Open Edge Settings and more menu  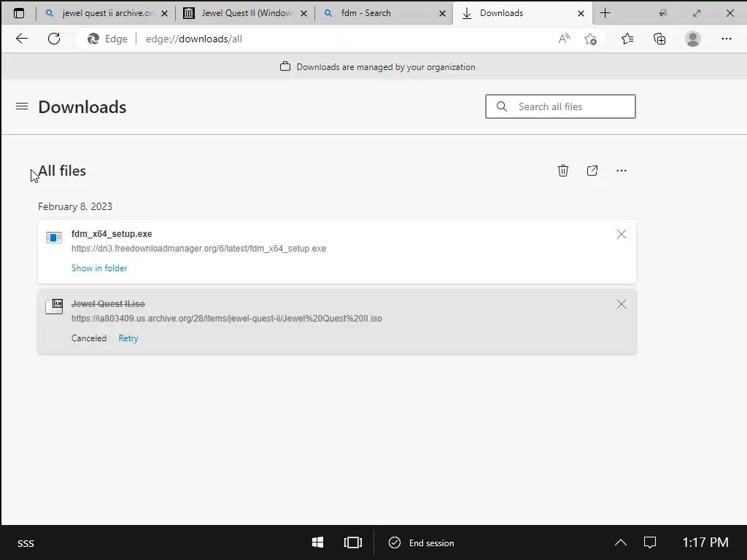[x=726, y=39]
